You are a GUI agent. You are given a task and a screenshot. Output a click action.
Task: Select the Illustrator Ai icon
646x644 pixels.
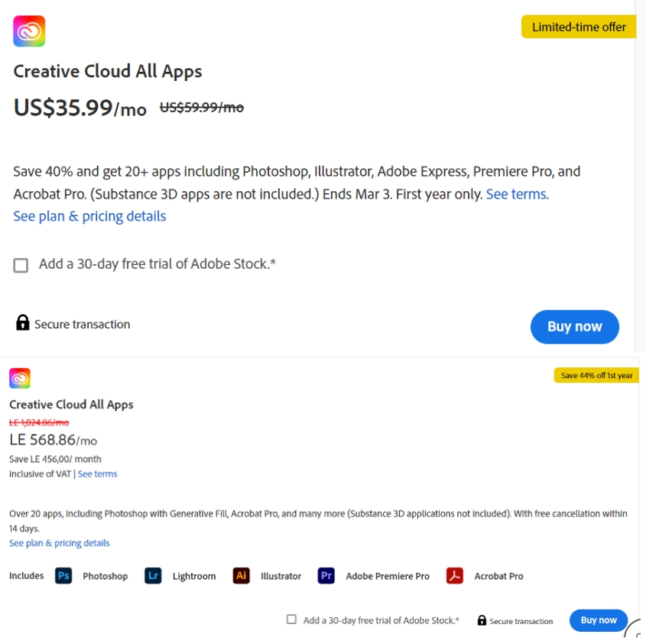coord(241,576)
